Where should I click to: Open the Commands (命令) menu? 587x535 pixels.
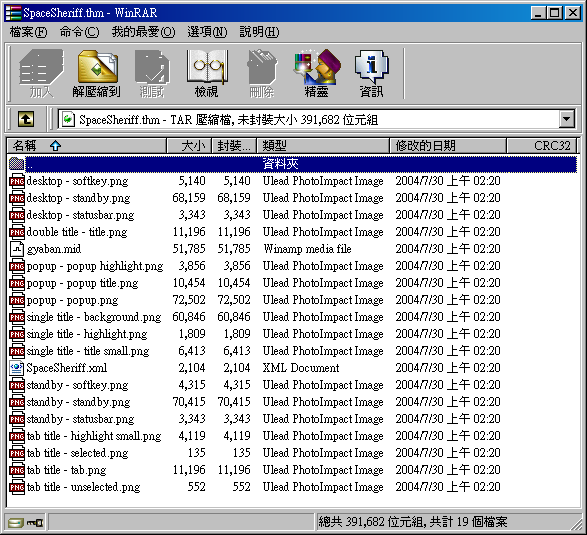click(x=79, y=32)
